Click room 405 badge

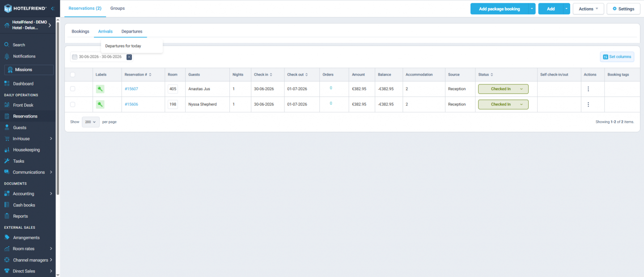[x=173, y=89]
